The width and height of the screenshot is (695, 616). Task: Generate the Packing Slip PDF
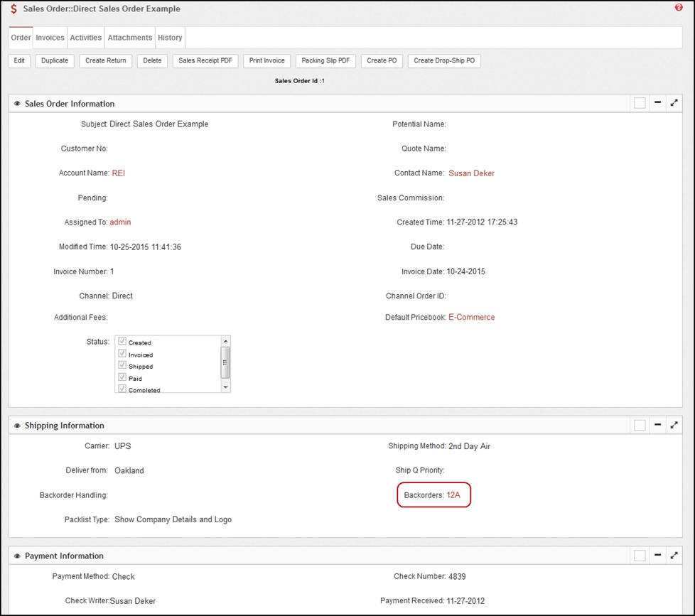pyautogui.click(x=325, y=60)
